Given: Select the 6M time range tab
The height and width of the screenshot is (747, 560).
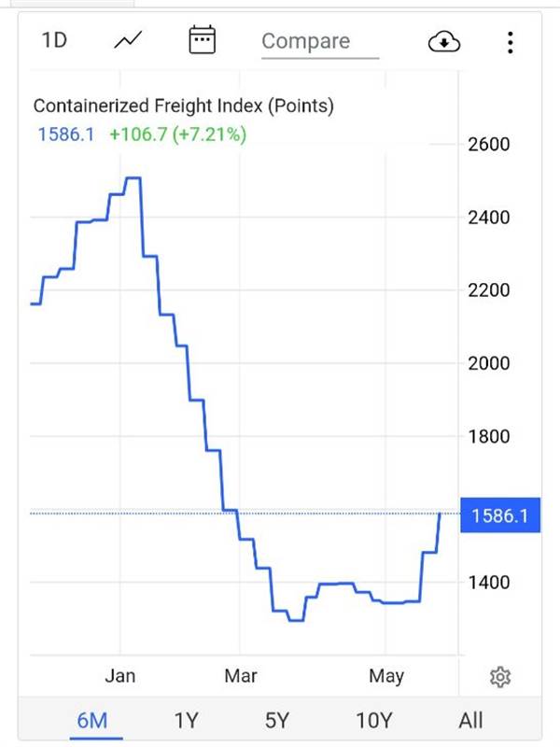Looking at the screenshot, I should pos(92,720).
